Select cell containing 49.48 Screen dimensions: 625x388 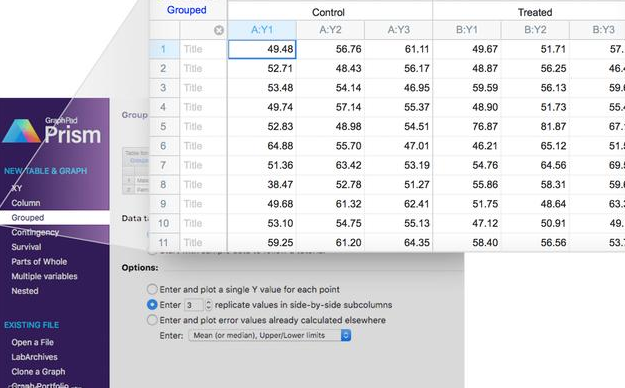click(x=262, y=49)
